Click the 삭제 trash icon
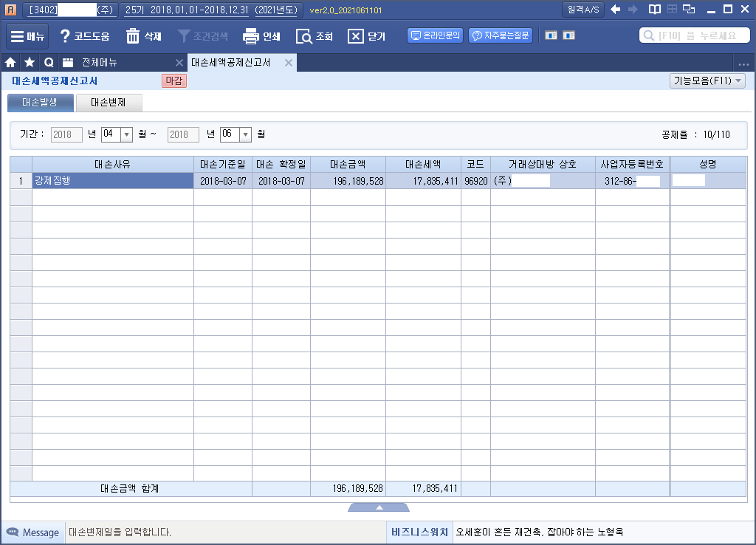Screen dimensions: 756x545 click(143, 36)
